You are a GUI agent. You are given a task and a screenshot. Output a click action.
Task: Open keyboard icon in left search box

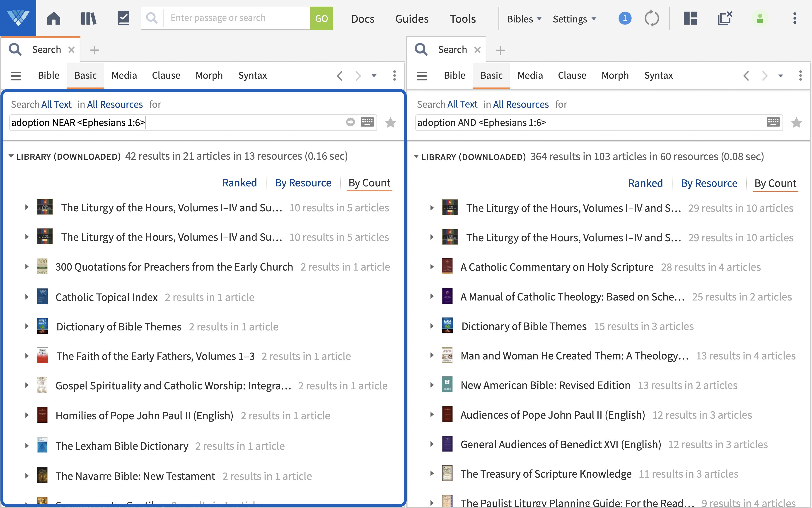367,122
